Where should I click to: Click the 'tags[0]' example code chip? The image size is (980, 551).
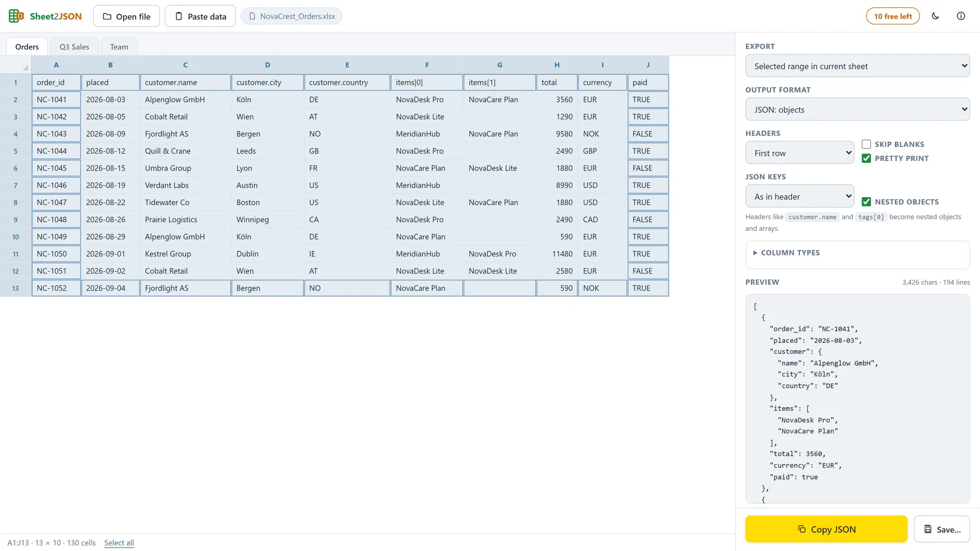[871, 217]
